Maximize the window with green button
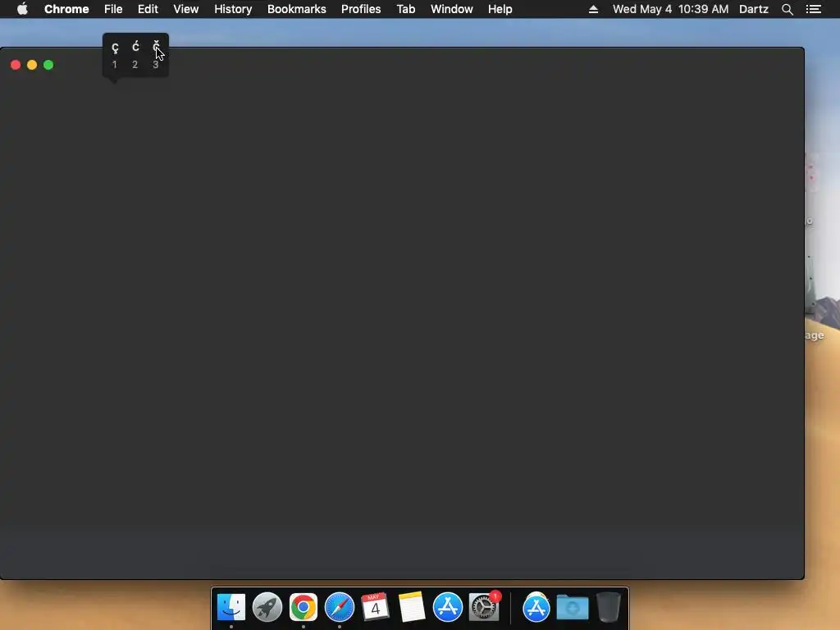Image resolution: width=840 pixels, height=630 pixels. pos(48,65)
